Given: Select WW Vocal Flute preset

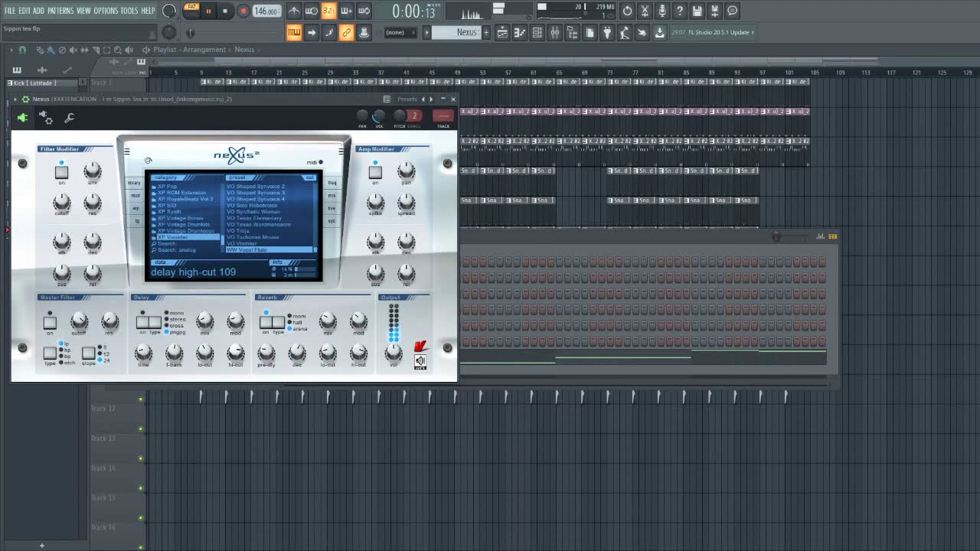Looking at the screenshot, I should point(269,249).
